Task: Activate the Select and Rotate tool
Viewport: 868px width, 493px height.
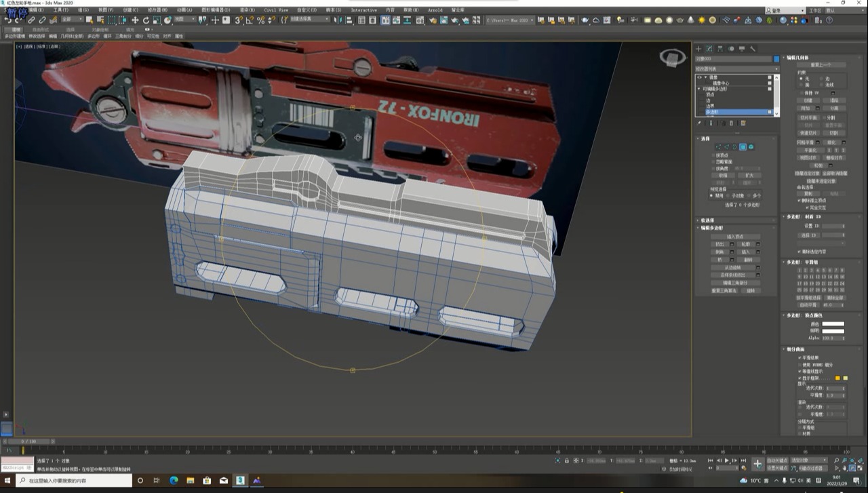Action: 146,20
